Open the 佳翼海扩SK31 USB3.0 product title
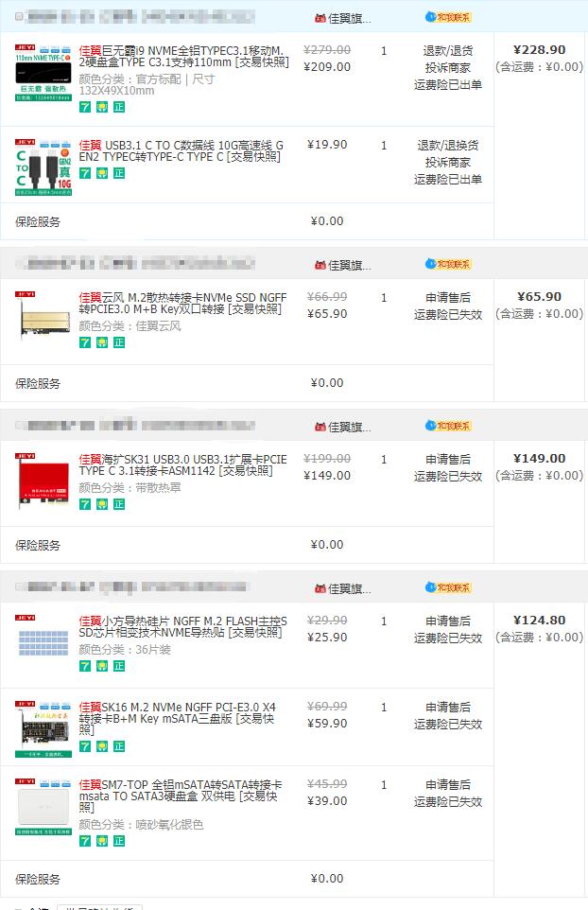Screen dimensions: 588x910 pyautogui.click(x=182, y=464)
